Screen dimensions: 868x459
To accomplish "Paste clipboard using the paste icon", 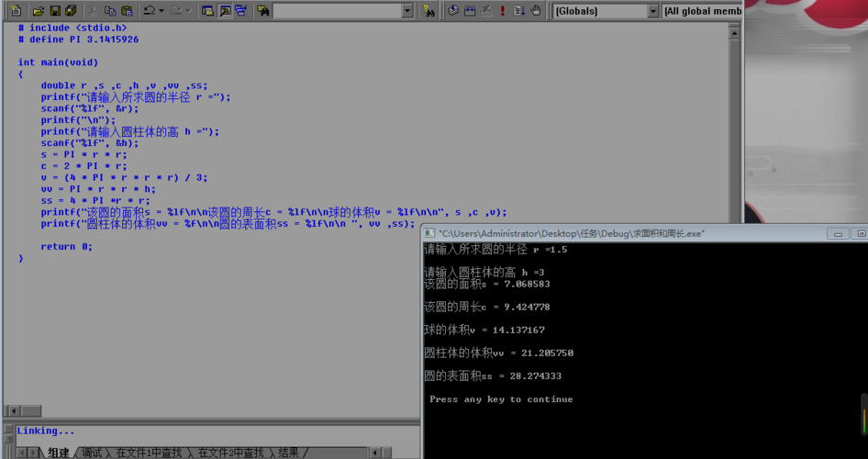I will (127, 10).
